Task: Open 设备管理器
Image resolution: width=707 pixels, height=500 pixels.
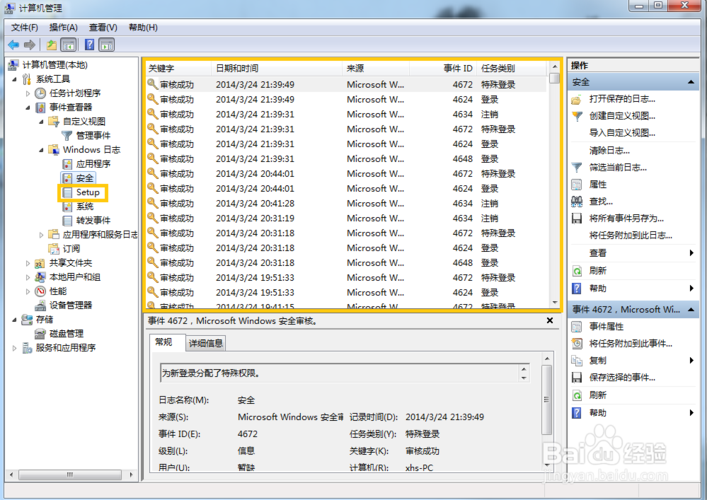Action: pyautogui.click(x=70, y=305)
